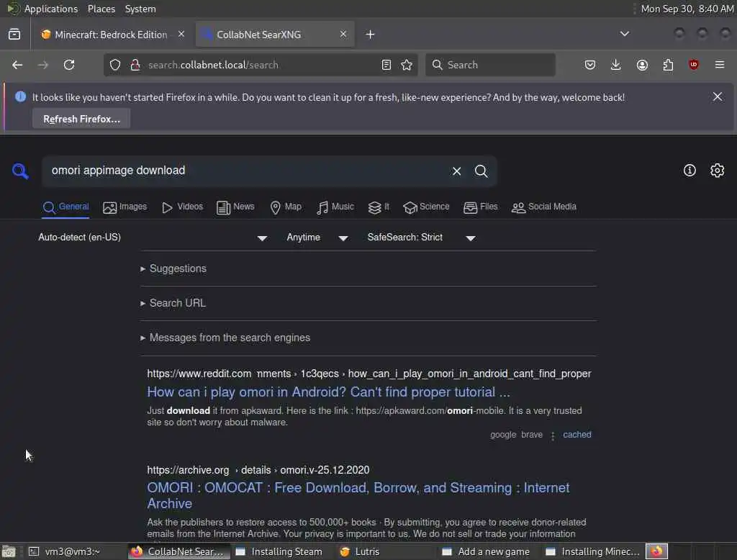Open the uBlock Origin extension
The image size is (737, 560).
tap(694, 65)
